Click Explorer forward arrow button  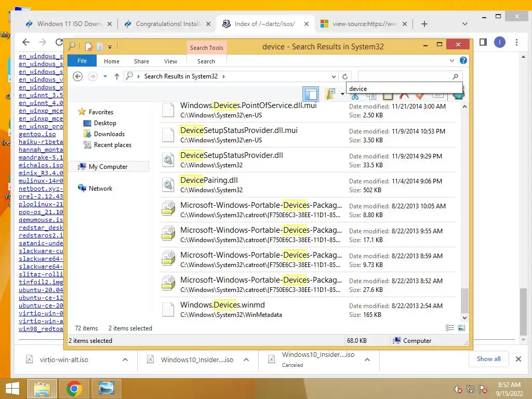[x=92, y=76]
